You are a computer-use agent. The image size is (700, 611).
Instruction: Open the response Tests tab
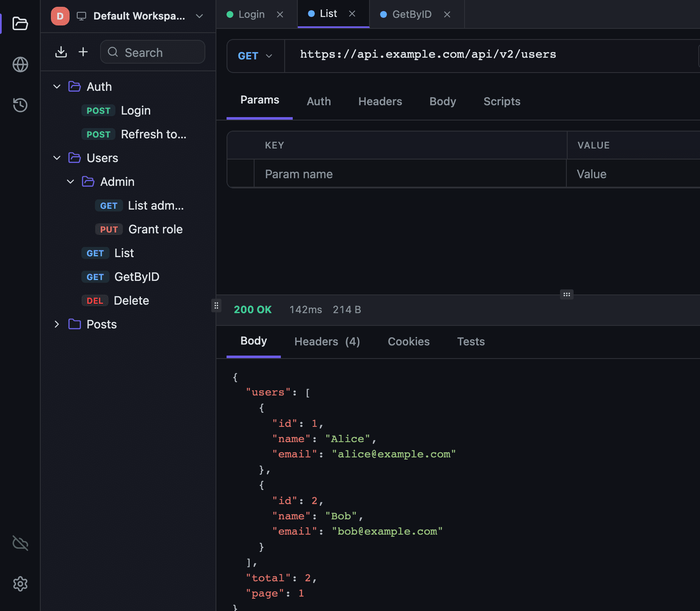click(471, 342)
